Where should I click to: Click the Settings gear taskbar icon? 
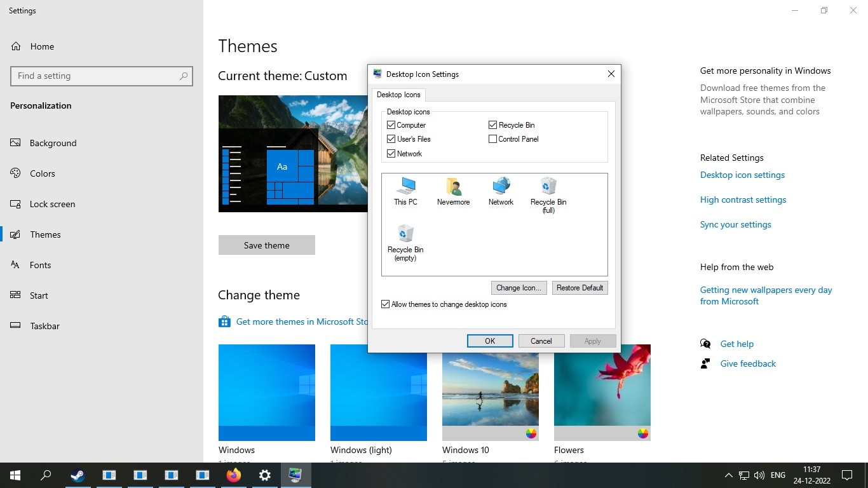pos(265,475)
